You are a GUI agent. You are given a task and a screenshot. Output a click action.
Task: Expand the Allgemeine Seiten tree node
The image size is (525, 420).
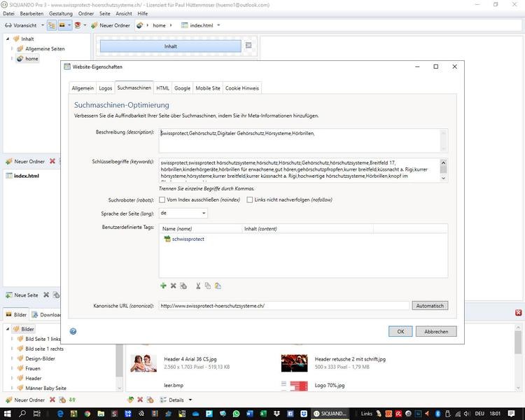tap(12, 49)
